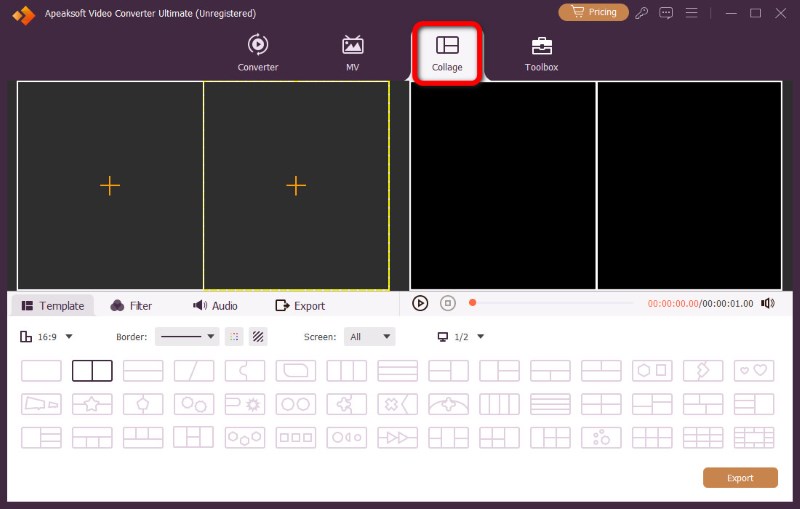Choose the puzzle-notch vertical split template

245,371
